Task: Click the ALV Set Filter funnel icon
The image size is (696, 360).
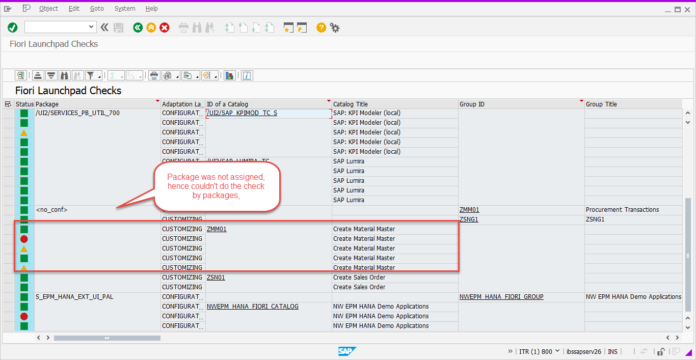Action: (91, 75)
